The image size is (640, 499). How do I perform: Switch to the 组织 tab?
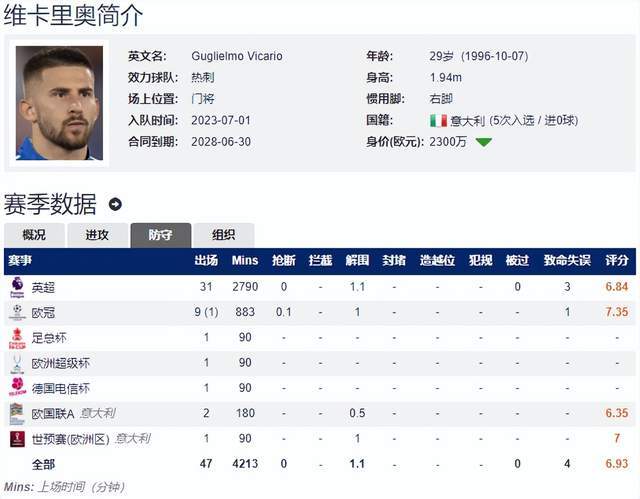pos(223,235)
